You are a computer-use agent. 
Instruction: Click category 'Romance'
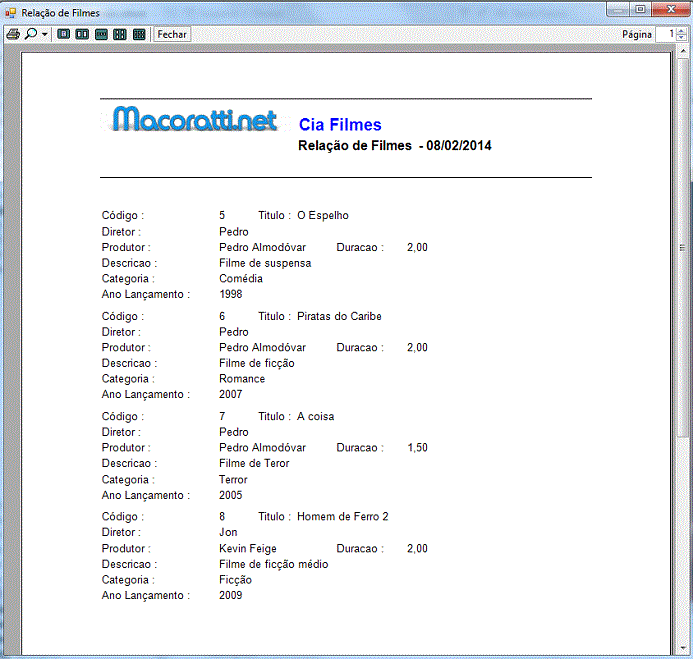coord(242,379)
